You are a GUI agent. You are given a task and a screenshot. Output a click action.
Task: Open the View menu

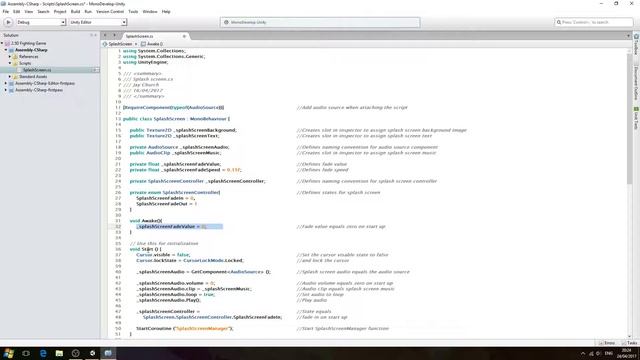29,12
